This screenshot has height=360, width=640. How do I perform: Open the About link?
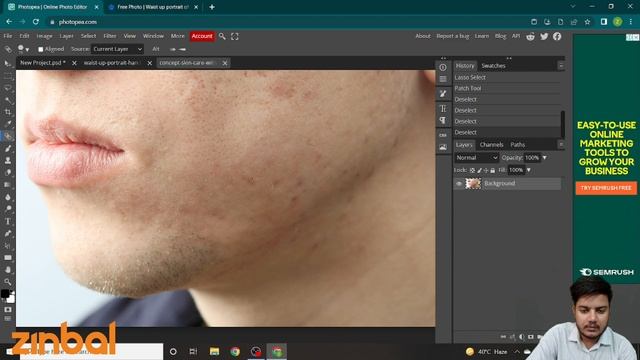point(423,36)
